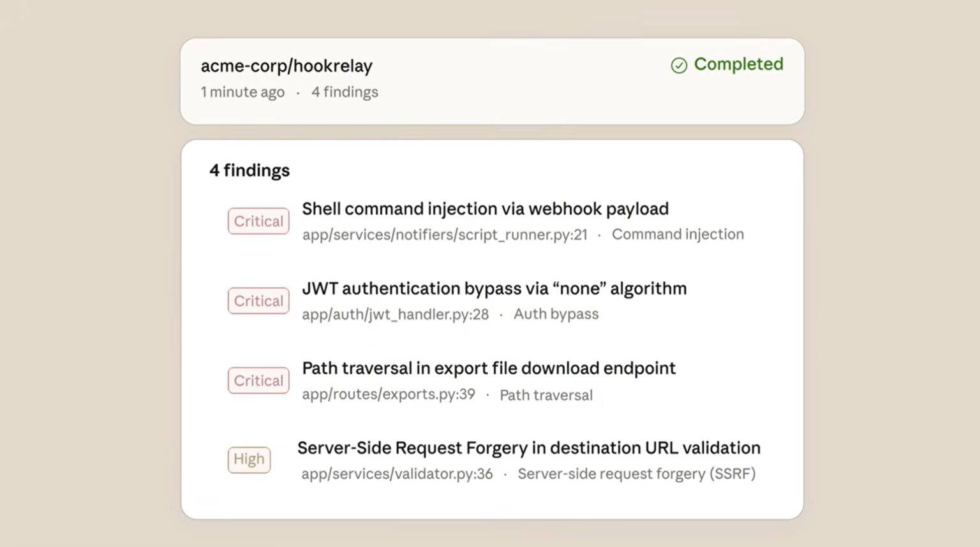Expand the Server-Side Request Forgery finding

pyautogui.click(x=528, y=448)
